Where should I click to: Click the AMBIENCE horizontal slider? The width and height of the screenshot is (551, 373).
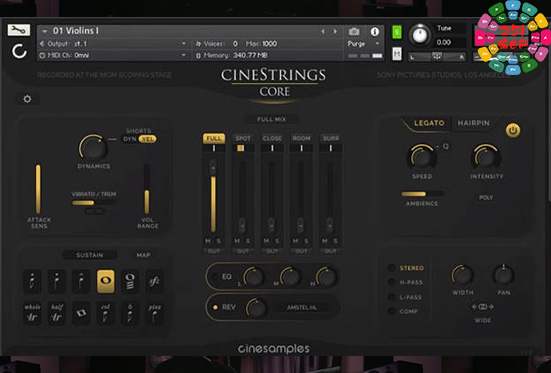422,194
